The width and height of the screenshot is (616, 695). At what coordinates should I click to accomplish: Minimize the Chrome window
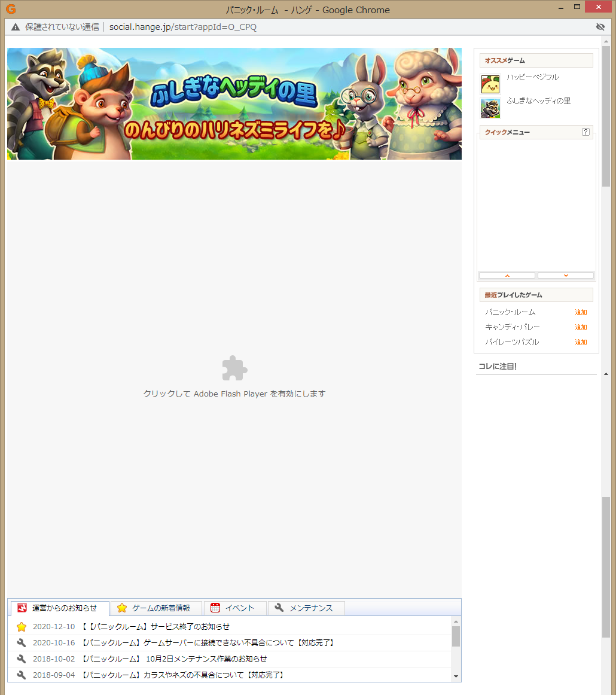[561, 8]
